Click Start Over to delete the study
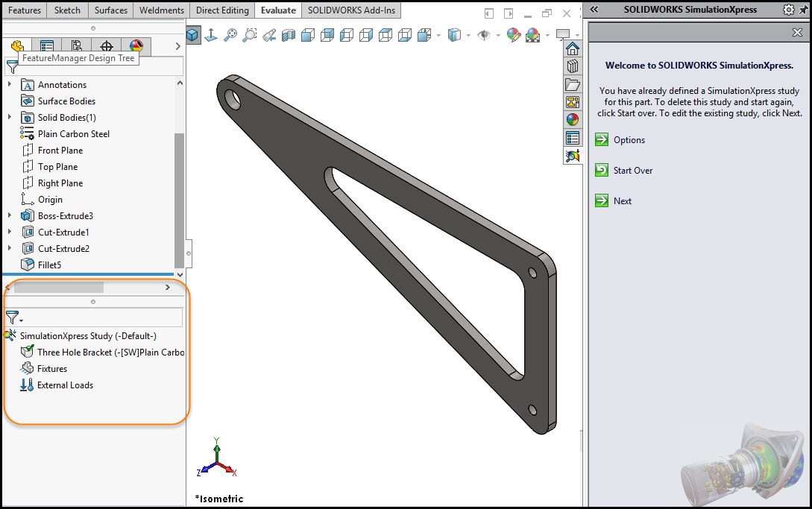The image size is (812, 509). click(x=623, y=171)
